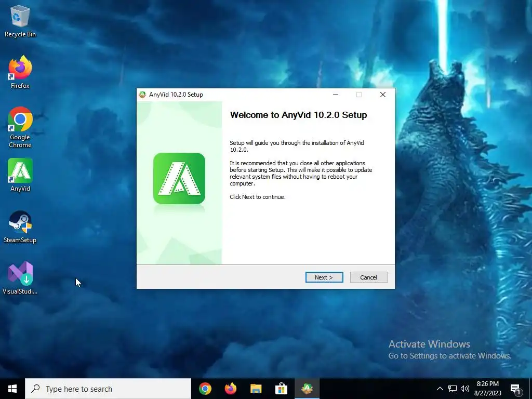Open Chrome from the taskbar

(205, 389)
